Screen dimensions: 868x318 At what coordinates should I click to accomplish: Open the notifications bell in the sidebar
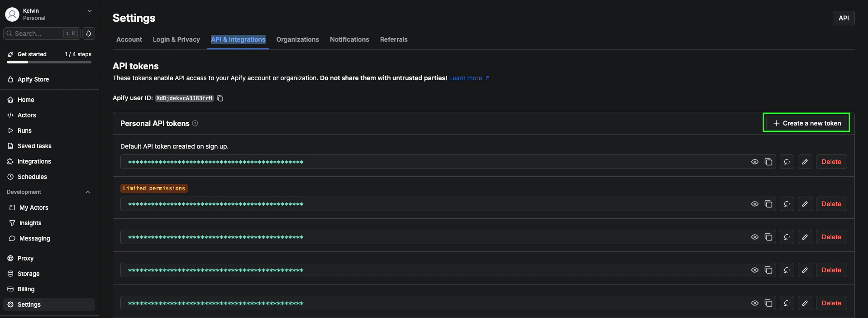pyautogui.click(x=89, y=34)
